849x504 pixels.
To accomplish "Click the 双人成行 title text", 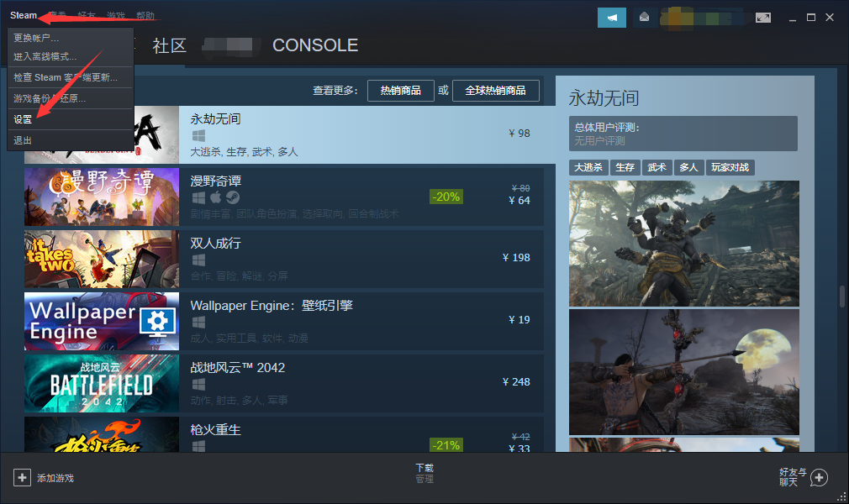I will (215, 244).
